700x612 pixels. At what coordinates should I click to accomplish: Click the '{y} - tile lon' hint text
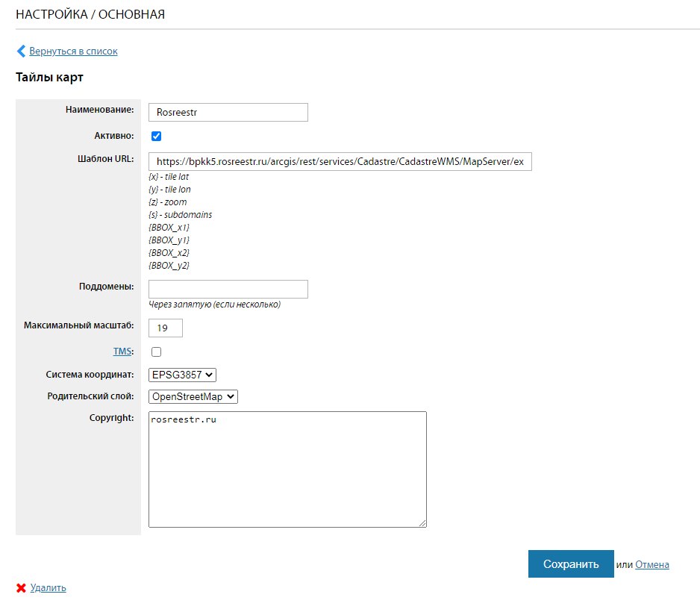[x=169, y=190]
